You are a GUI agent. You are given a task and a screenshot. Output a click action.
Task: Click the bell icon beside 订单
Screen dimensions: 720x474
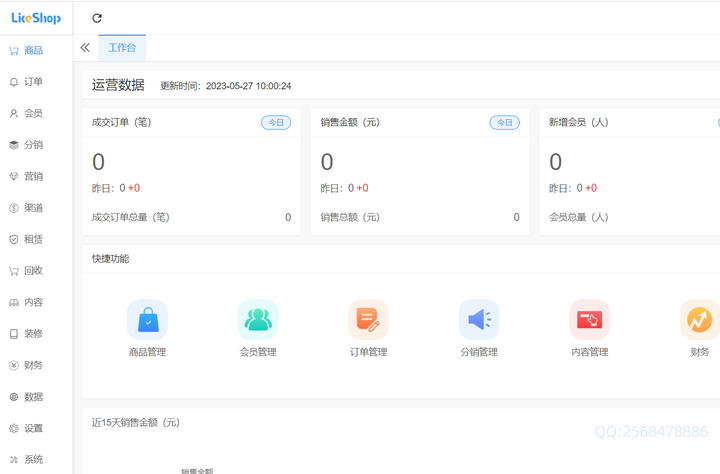point(14,82)
